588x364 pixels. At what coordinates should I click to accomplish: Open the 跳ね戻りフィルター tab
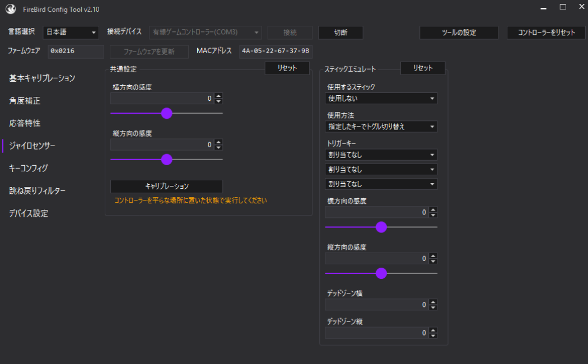[x=37, y=190]
